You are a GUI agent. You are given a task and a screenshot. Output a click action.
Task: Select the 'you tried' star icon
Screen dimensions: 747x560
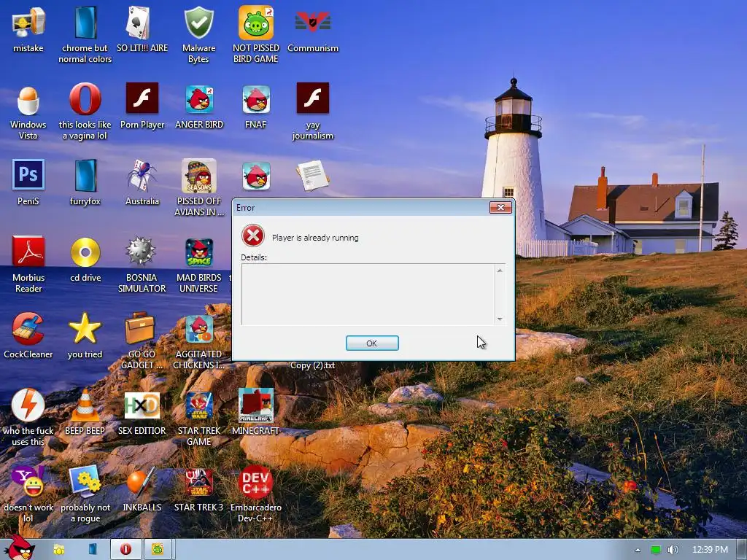pyautogui.click(x=85, y=328)
